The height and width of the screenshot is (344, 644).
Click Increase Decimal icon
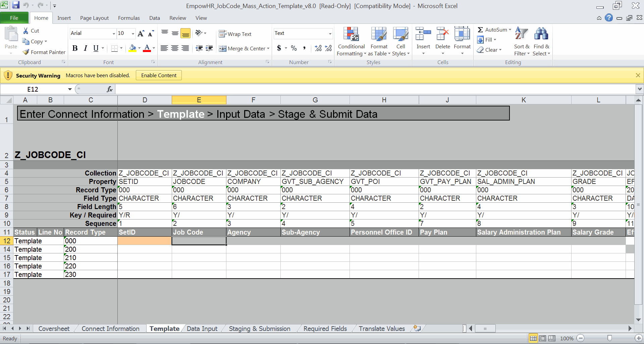(x=318, y=48)
